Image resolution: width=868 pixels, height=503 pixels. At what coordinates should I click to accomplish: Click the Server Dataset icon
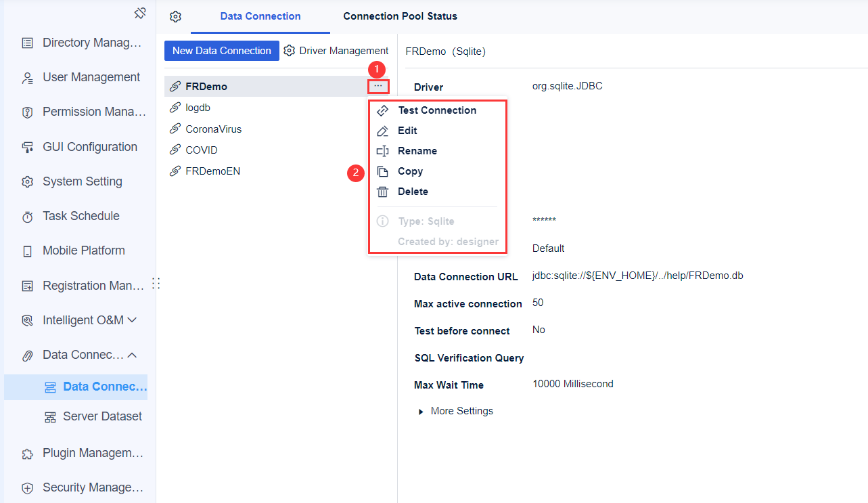[x=50, y=416]
